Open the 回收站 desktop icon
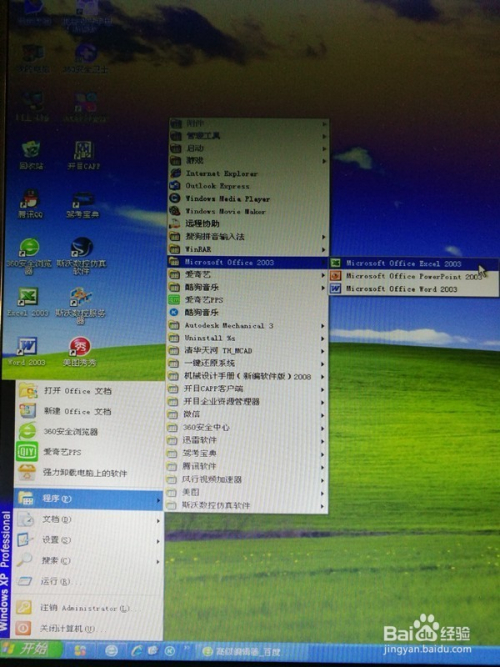500x667 pixels. coord(31,155)
